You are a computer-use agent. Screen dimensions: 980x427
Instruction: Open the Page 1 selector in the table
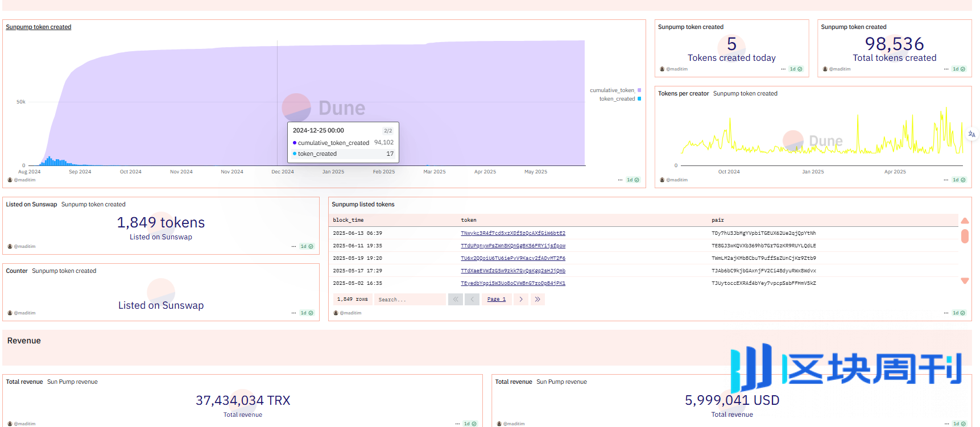point(497,299)
